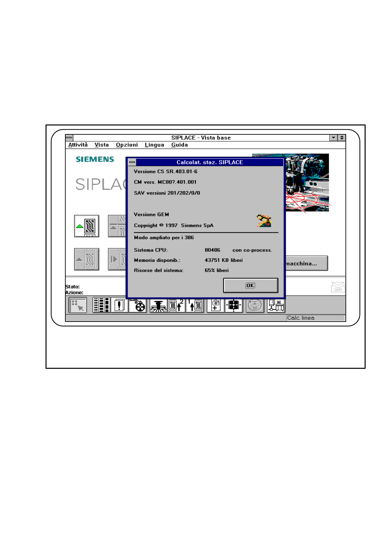Click Modo ampliato per i 386 text
This screenshot has height=556, width=392.
click(164, 237)
